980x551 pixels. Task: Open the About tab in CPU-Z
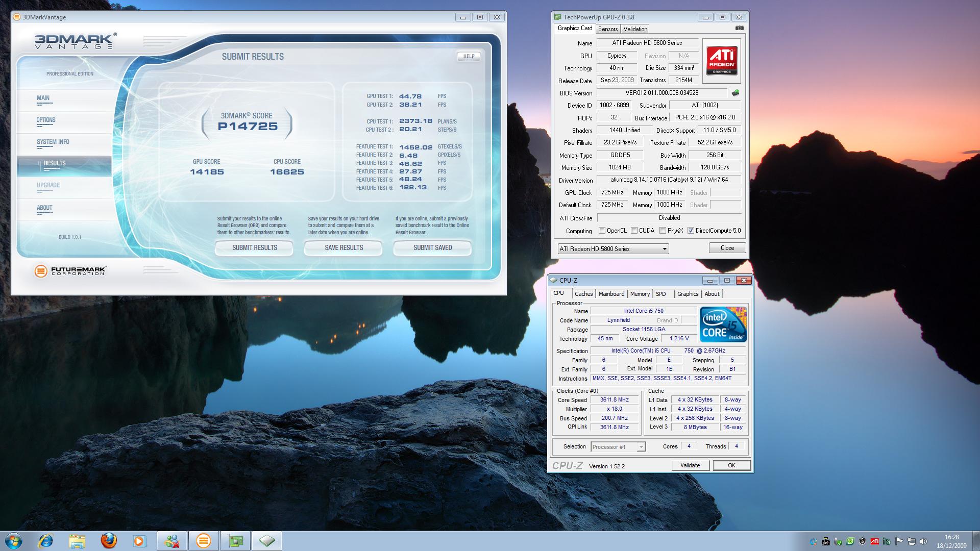point(712,294)
